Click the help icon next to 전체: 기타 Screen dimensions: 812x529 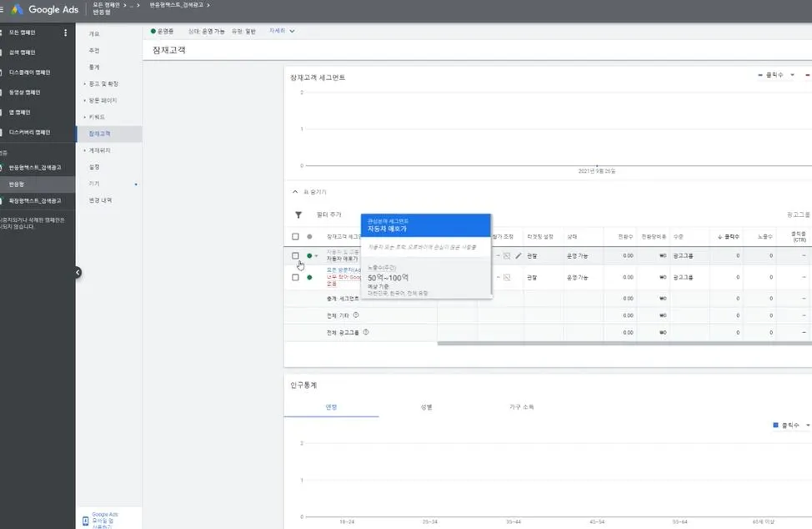click(356, 315)
